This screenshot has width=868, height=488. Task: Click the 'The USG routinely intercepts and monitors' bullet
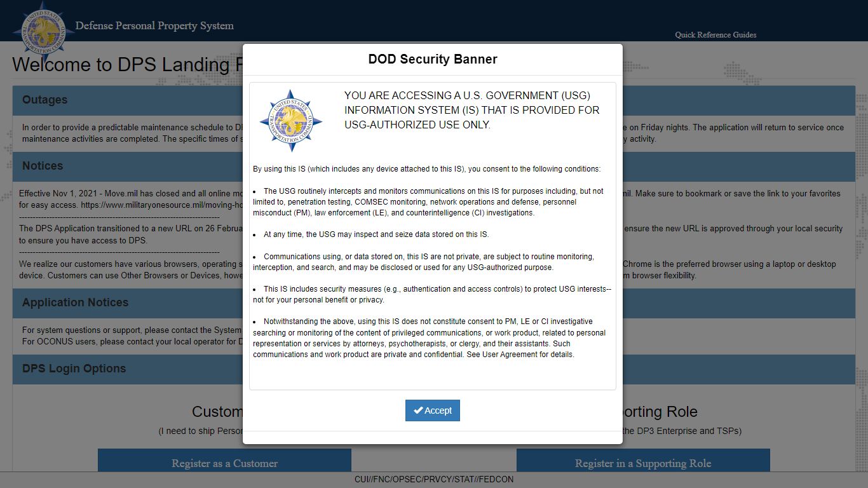pos(429,202)
